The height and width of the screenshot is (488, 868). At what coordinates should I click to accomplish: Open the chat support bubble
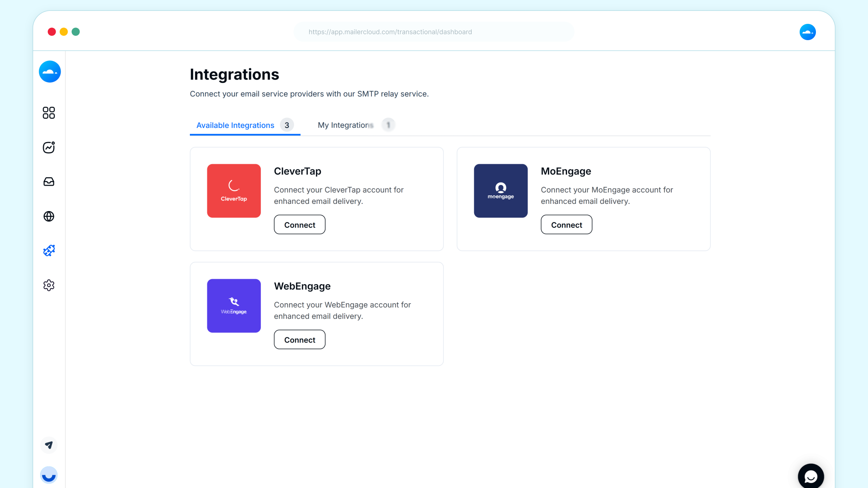tap(811, 476)
